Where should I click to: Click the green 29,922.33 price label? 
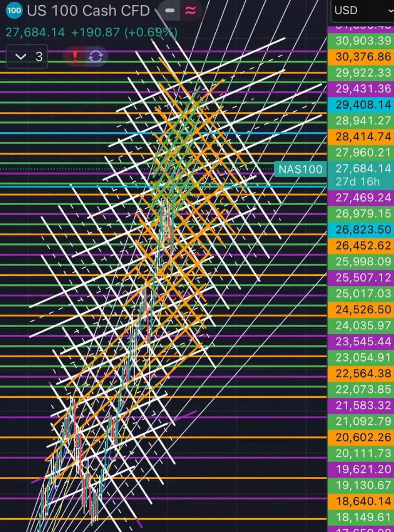(x=360, y=72)
